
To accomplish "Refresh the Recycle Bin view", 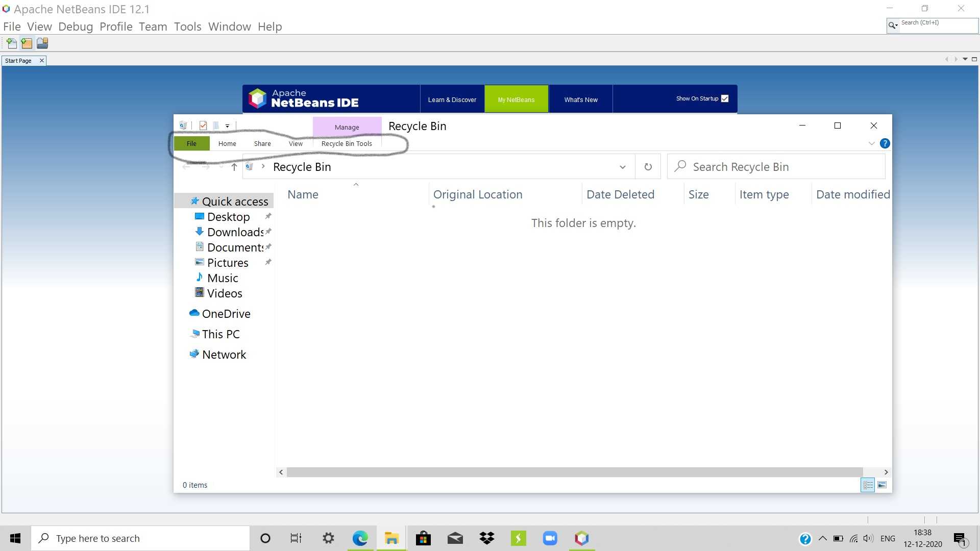I will (648, 167).
